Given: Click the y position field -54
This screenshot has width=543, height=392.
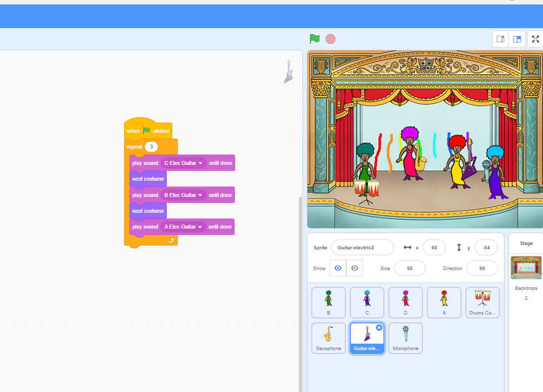Looking at the screenshot, I should [486, 248].
